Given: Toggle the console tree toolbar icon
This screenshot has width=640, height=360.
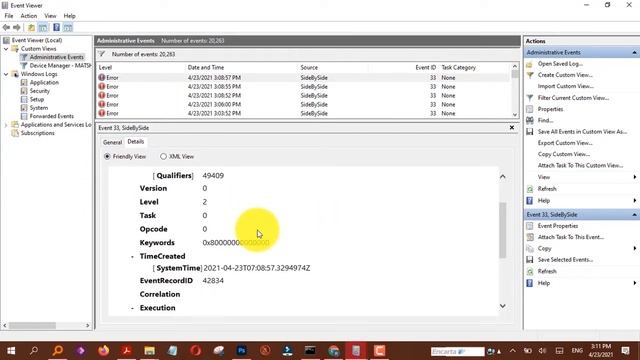Looking at the screenshot, I should [x=43, y=27].
